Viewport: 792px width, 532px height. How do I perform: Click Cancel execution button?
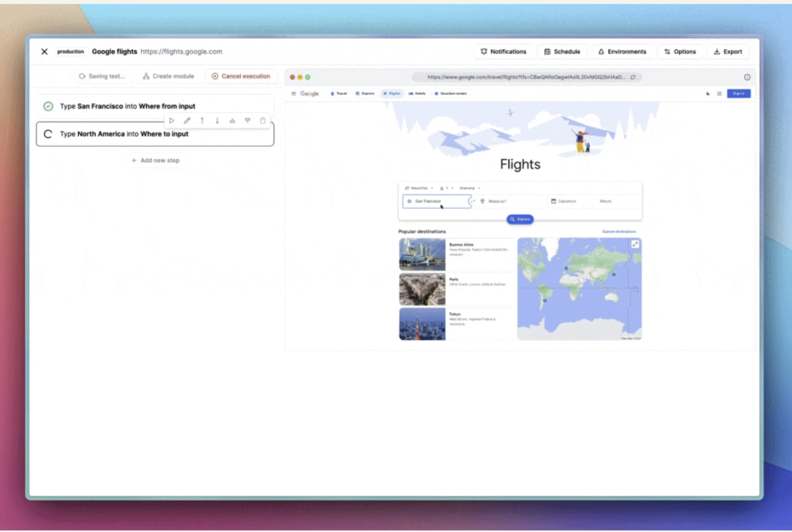tap(241, 76)
